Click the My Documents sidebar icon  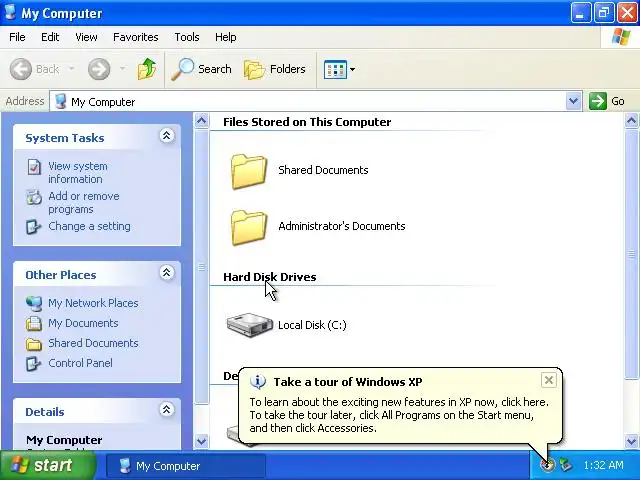click(34, 323)
